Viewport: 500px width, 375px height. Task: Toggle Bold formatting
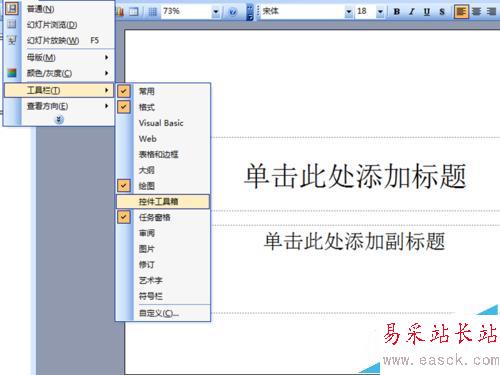(x=397, y=12)
